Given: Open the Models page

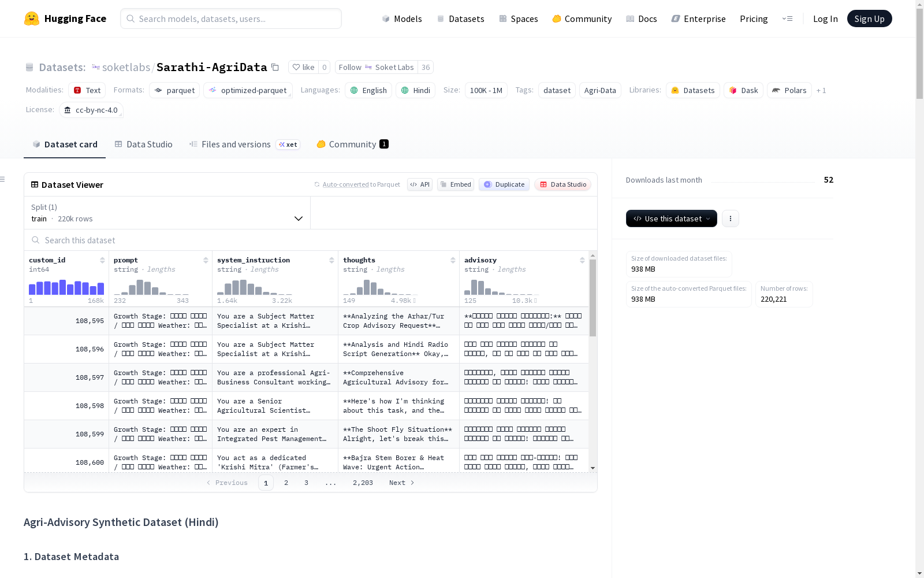Looking at the screenshot, I should pos(402,18).
